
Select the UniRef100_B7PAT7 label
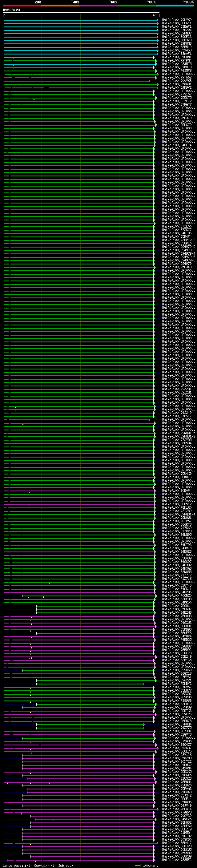coord(176,104)
